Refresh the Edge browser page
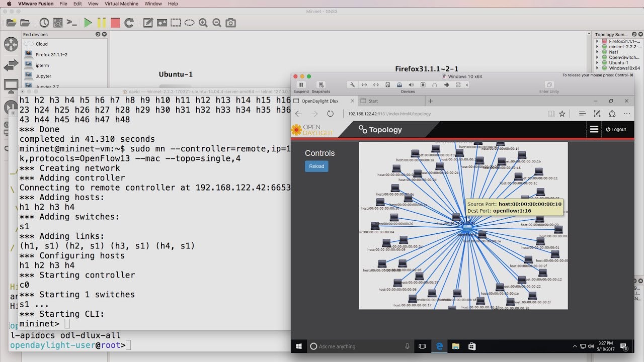The height and width of the screenshot is (362, 644). pyautogui.click(x=331, y=114)
